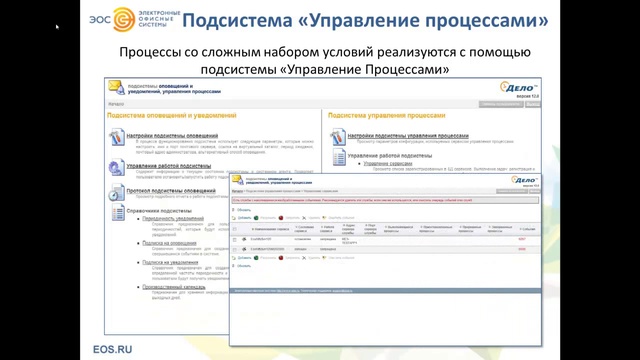Sort by Работа сервиса column header
640x360 pixels.
327,229
